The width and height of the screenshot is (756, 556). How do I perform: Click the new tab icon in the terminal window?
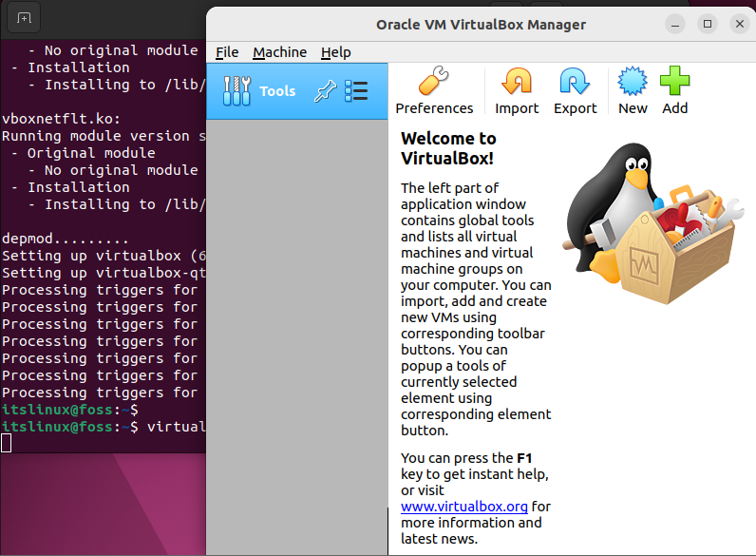click(x=24, y=18)
